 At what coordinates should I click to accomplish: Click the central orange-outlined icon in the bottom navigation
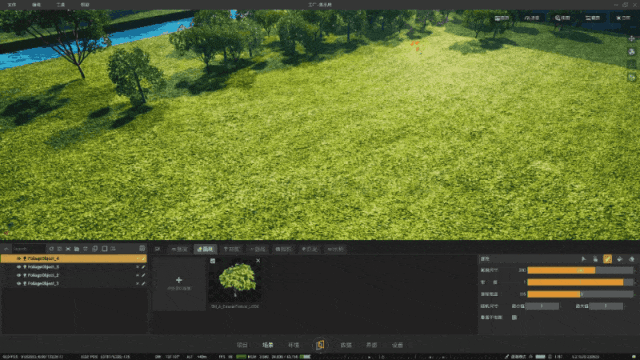tap(320, 345)
